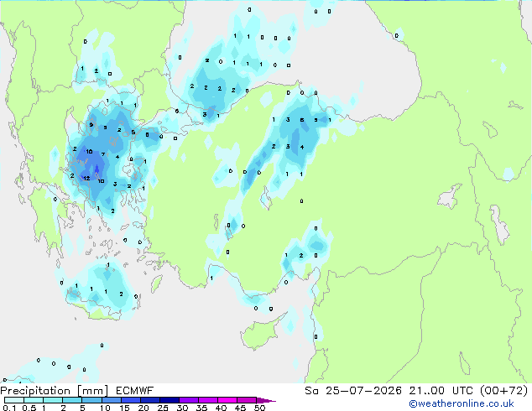Image resolution: width=532 pixels, height=411 pixels.
Task: Click the 'Precipitation [mm]' title text
Action: [x=55, y=391]
